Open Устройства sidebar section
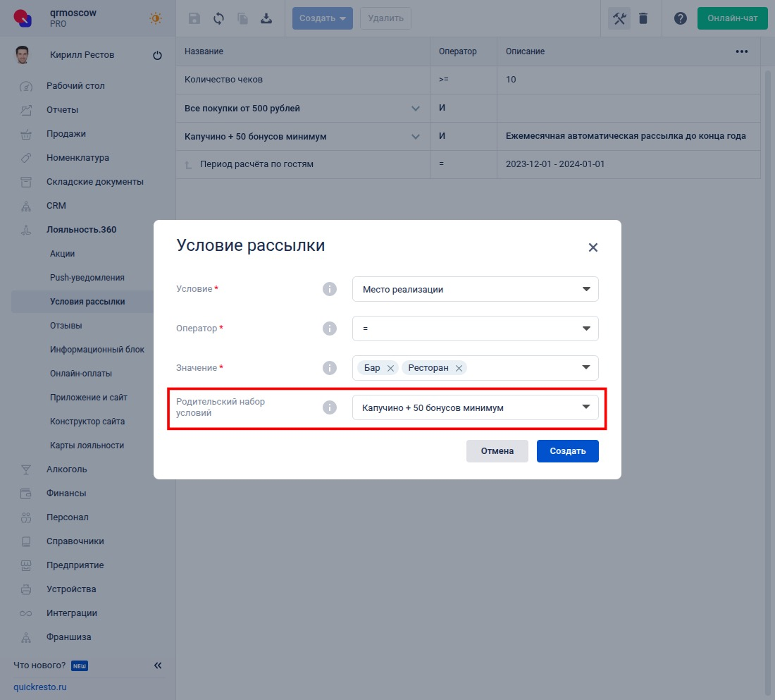Image resolution: width=775 pixels, height=700 pixels. coord(71,589)
